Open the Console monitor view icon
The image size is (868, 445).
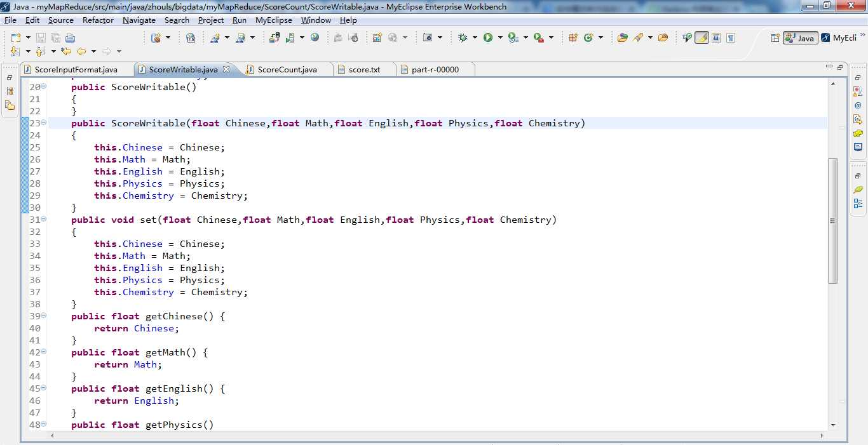(x=858, y=147)
